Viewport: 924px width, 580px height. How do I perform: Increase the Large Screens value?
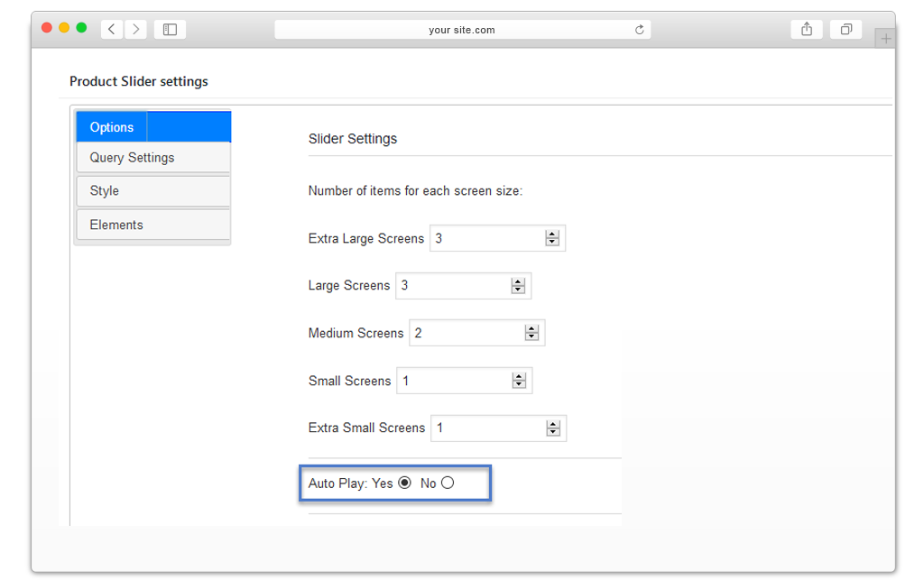[x=518, y=282]
